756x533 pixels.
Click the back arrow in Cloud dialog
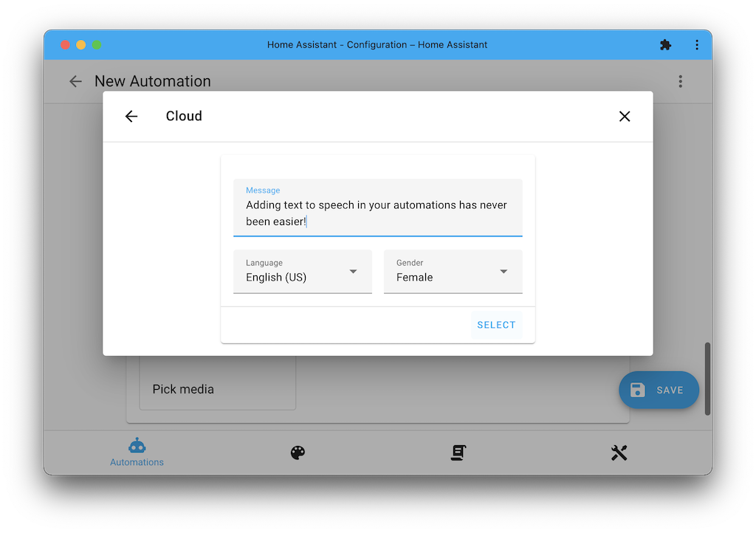[131, 116]
